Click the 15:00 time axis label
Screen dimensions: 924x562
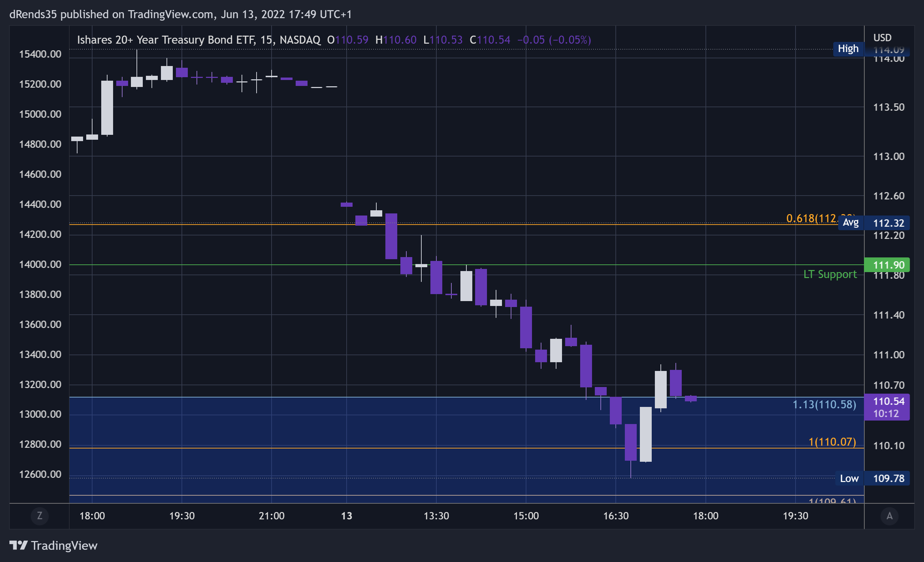point(526,516)
